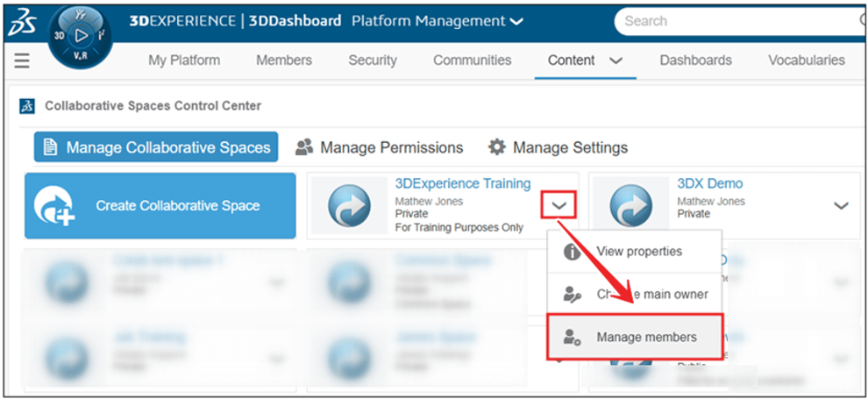Click the 3DX Demo space arrow icon
This screenshot has width=868, height=399.
tap(631, 206)
